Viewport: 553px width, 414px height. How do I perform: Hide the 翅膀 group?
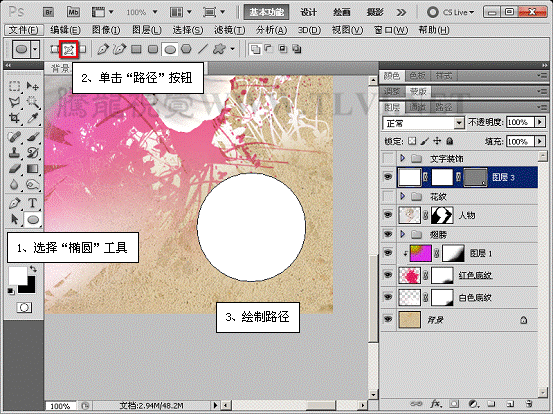pyautogui.click(x=388, y=234)
